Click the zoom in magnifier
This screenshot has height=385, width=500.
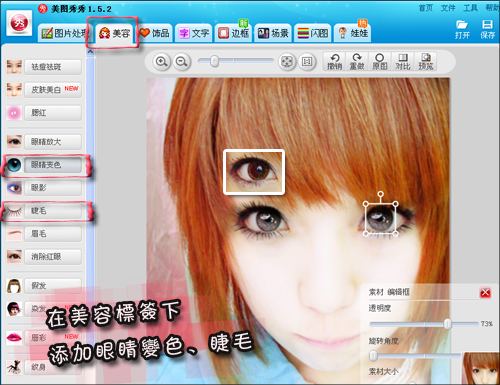tap(162, 62)
